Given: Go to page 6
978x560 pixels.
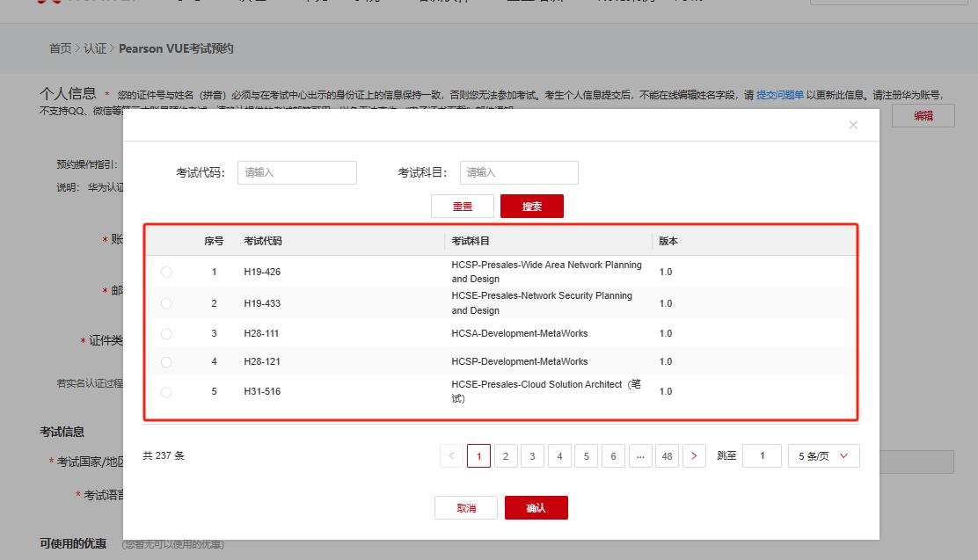Looking at the screenshot, I should 613,456.
